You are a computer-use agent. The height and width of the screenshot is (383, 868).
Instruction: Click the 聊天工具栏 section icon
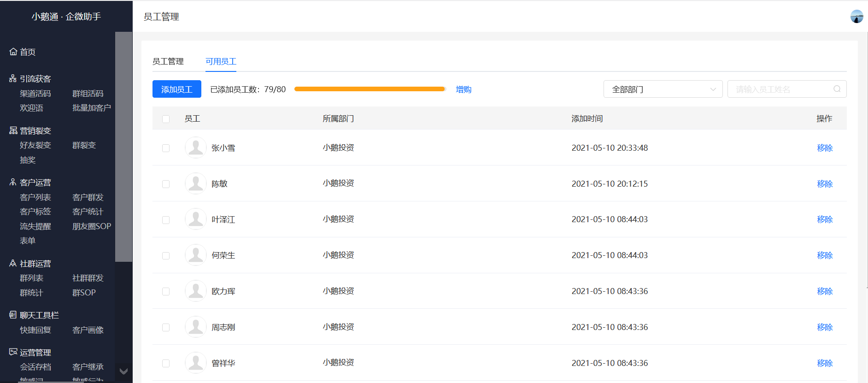(13, 315)
